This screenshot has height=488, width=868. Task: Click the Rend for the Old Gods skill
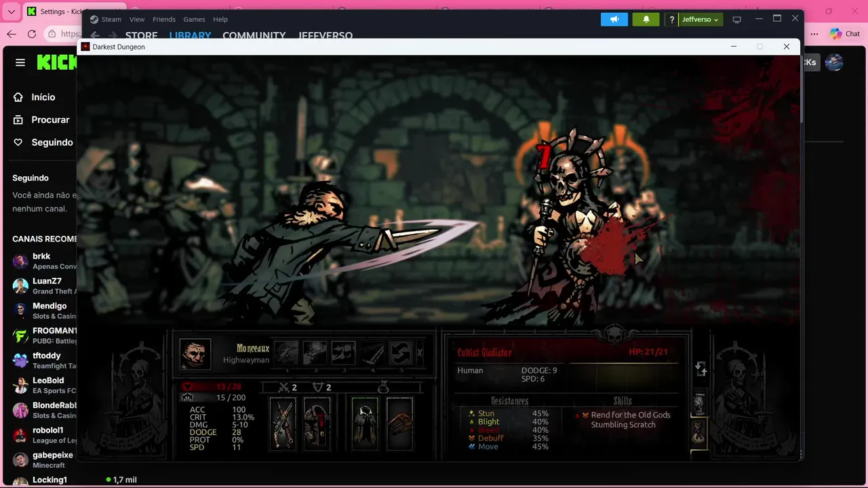631,415
